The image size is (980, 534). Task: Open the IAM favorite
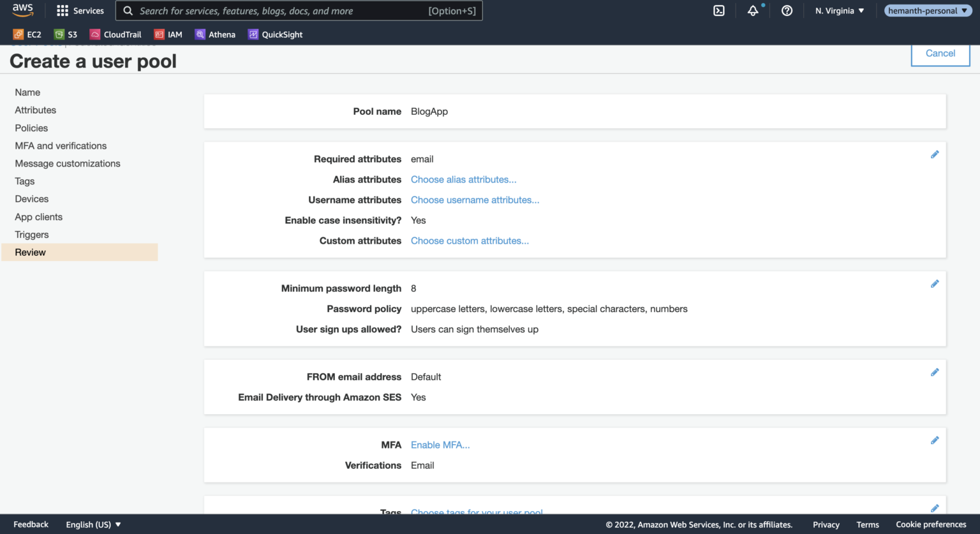pos(168,34)
